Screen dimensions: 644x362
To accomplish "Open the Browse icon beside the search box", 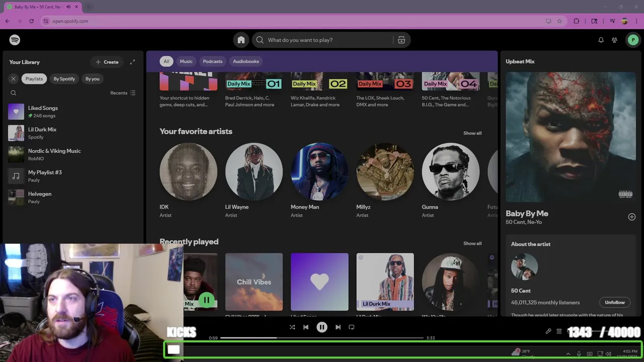I will (401, 40).
